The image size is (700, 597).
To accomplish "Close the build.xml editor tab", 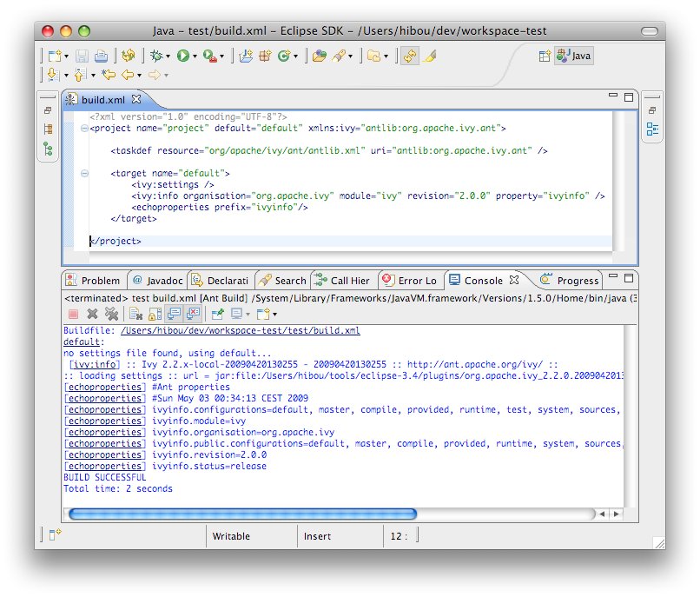I will pos(135,100).
